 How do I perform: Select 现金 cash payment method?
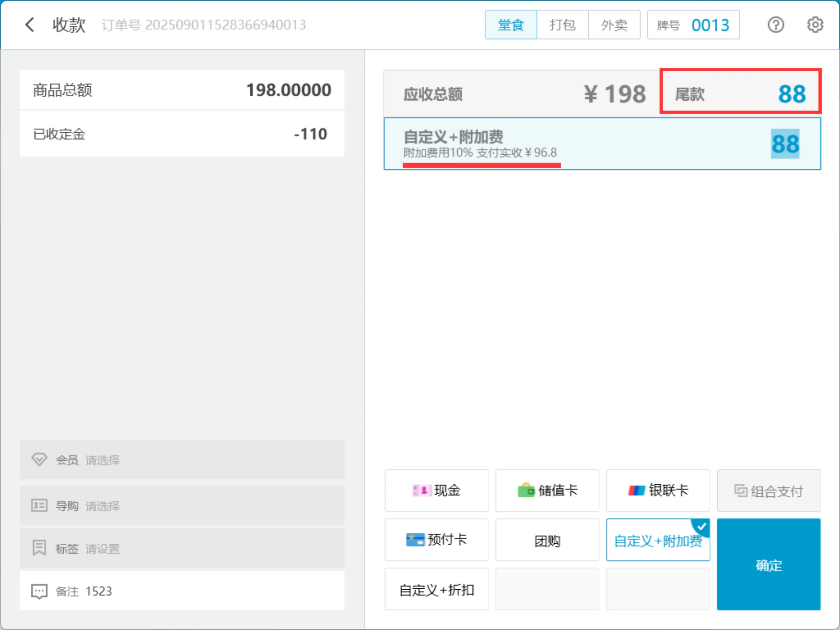(436, 490)
